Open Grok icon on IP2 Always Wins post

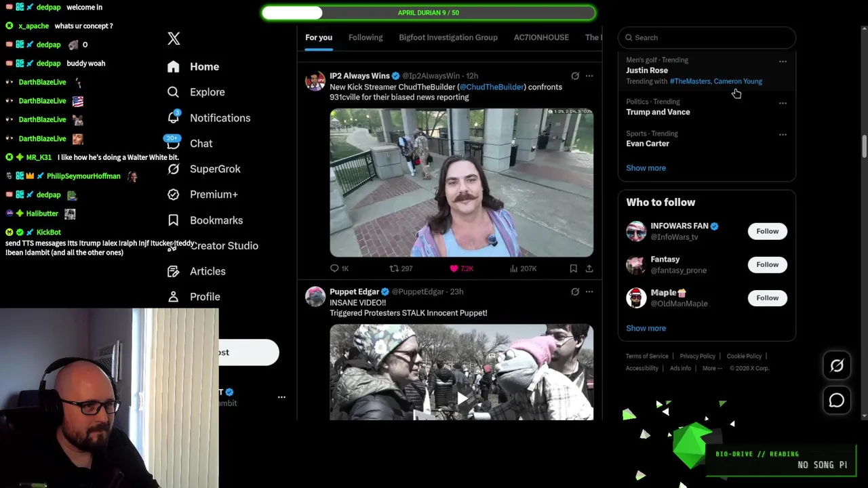[x=575, y=76]
